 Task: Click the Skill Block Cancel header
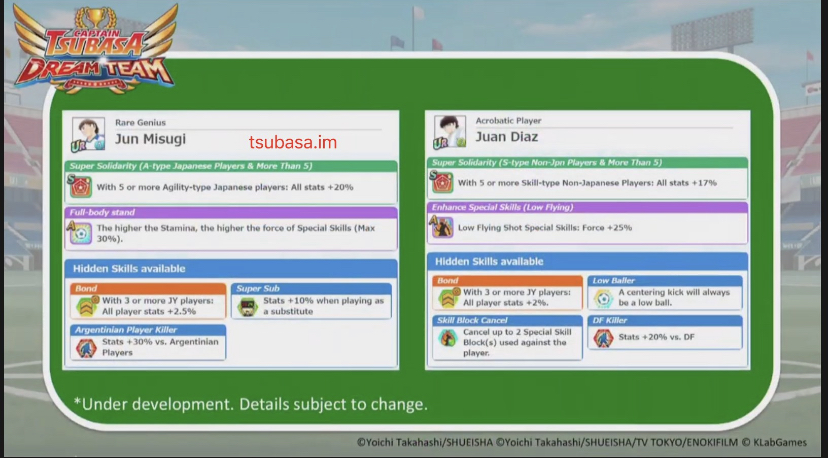point(507,320)
